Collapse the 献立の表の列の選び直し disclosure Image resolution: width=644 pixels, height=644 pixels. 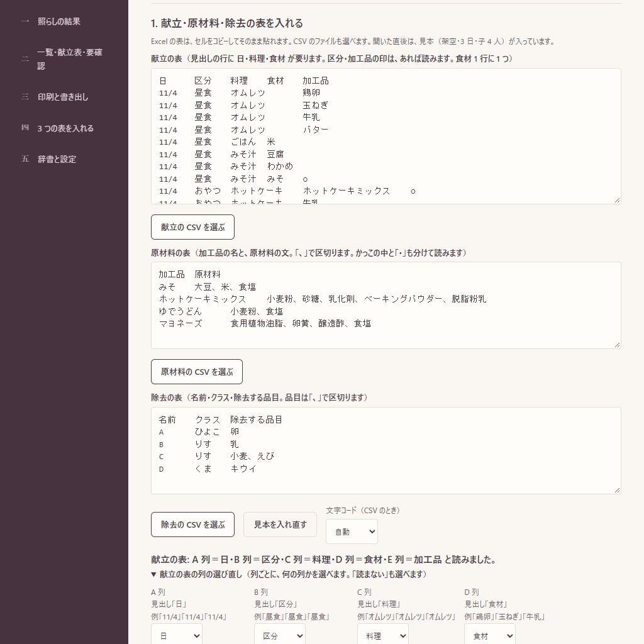[289, 574]
